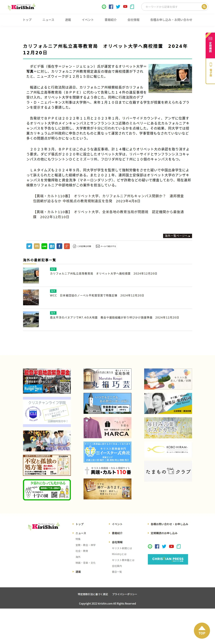Open the キリスト教 求人／募集／招聘 banner

[x=168, y=379]
